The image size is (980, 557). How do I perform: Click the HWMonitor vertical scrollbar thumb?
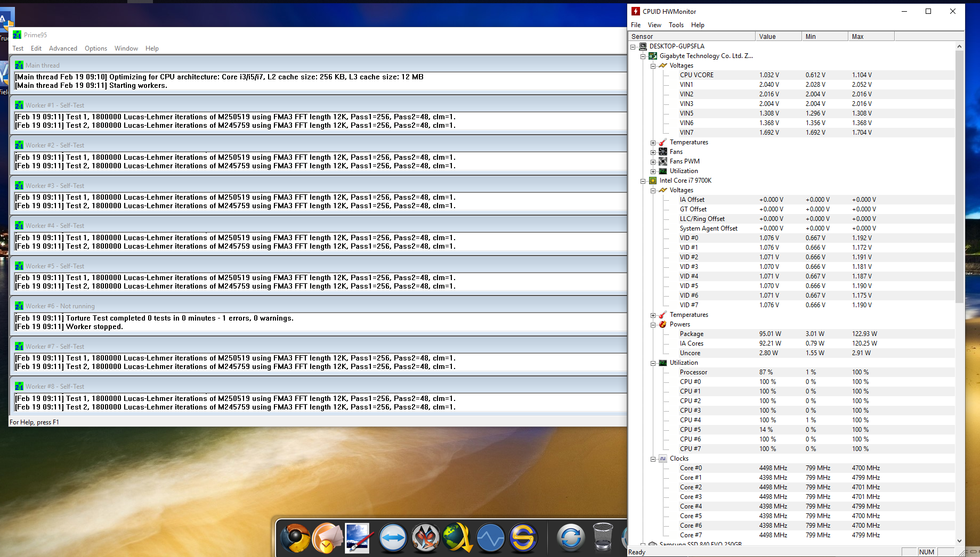click(x=959, y=177)
